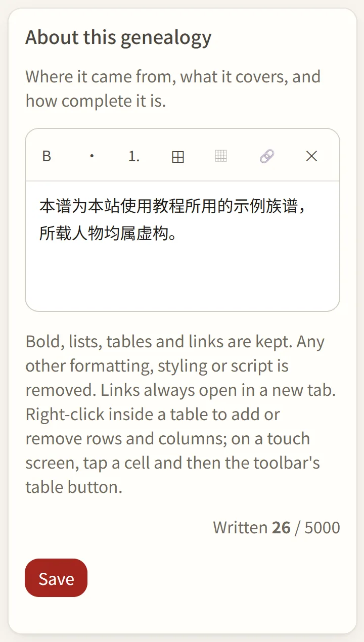Clear formatting with the X icon
Viewport: 364px width, 642px height.
pos(311,156)
